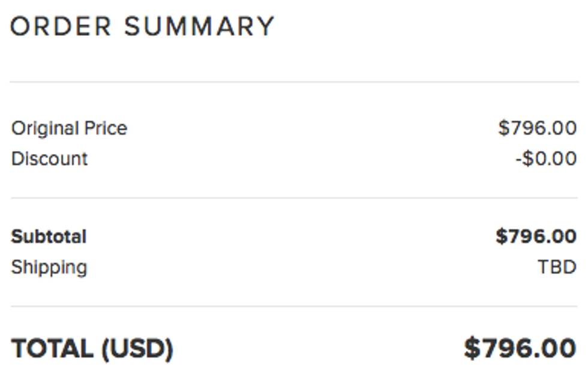The height and width of the screenshot is (391, 588).
Task: Click the divider line below the heading
Action: click(294, 82)
